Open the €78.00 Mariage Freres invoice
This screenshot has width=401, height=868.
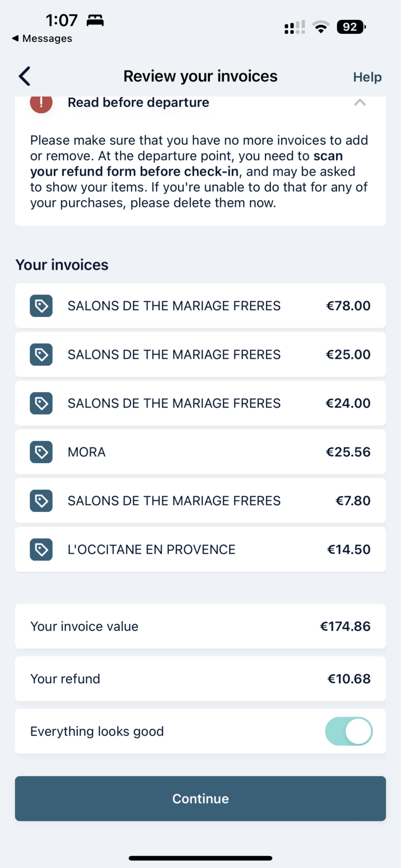pyautogui.click(x=200, y=306)
